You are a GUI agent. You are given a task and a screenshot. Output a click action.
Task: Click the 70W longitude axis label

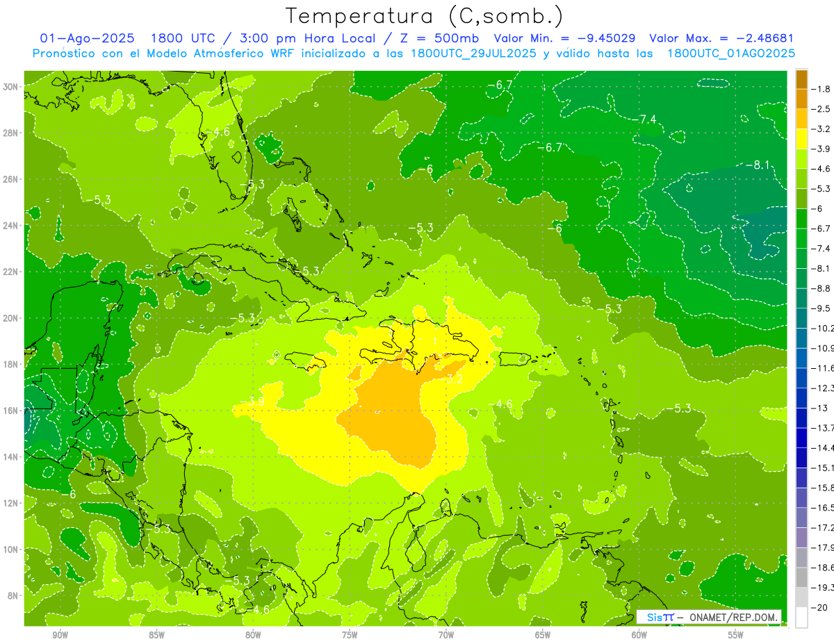446,635
